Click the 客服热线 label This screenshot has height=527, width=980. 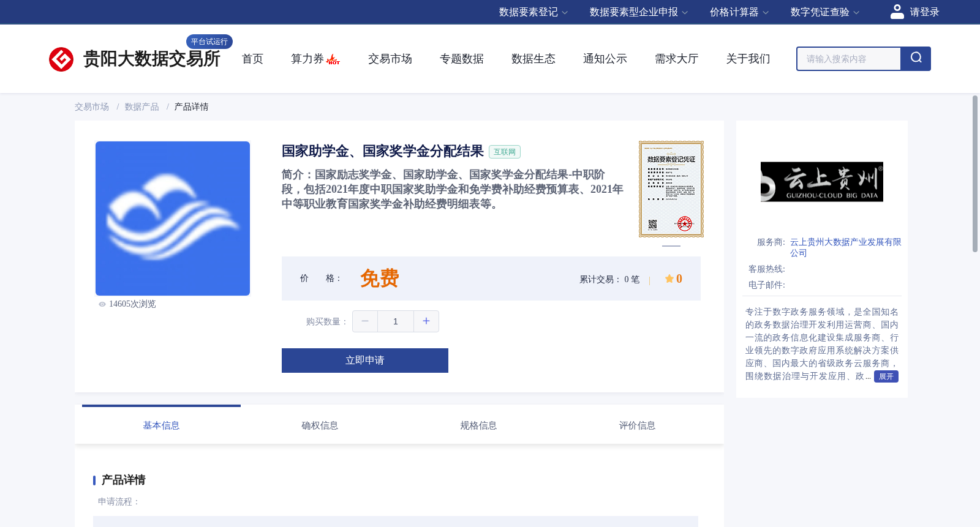pos(767,269)
